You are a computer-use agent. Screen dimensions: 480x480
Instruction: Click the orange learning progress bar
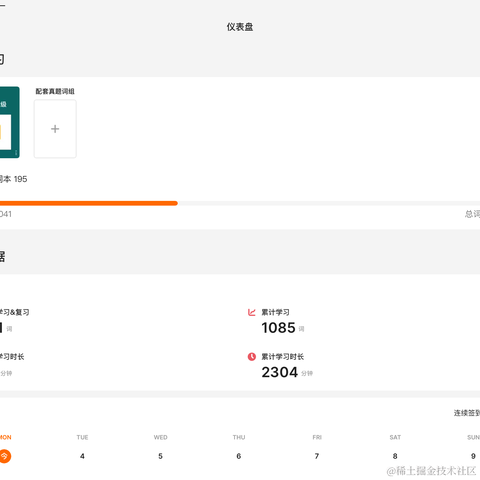click(x=89, y=203)
